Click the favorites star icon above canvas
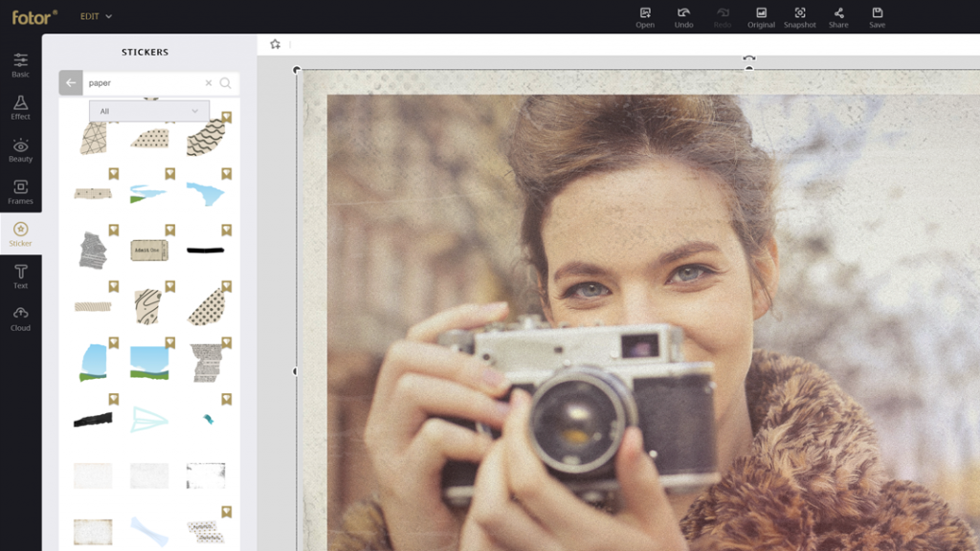This screenshot has height=551, width=980. coord(275,44)
